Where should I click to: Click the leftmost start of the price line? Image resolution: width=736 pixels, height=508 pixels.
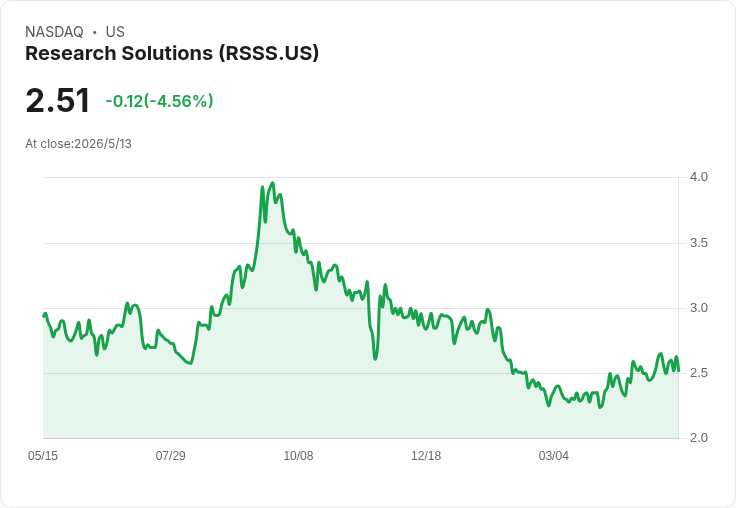click(44, 316)
